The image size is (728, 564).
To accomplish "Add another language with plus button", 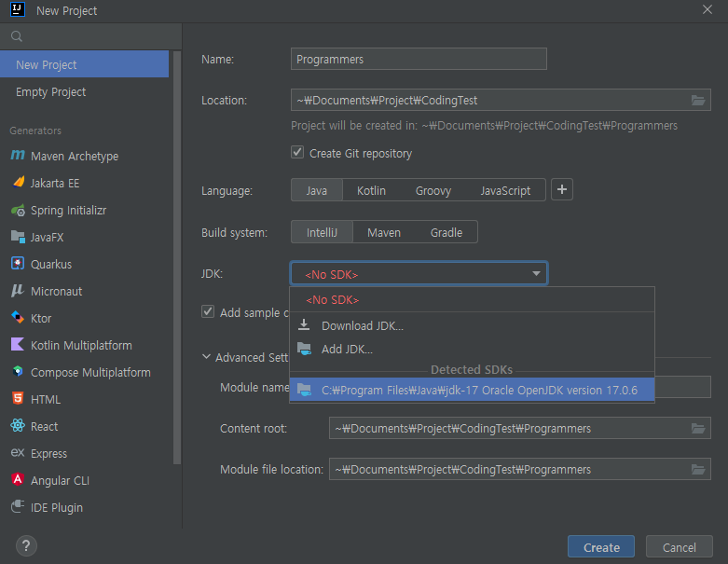I will coord(562,189).
